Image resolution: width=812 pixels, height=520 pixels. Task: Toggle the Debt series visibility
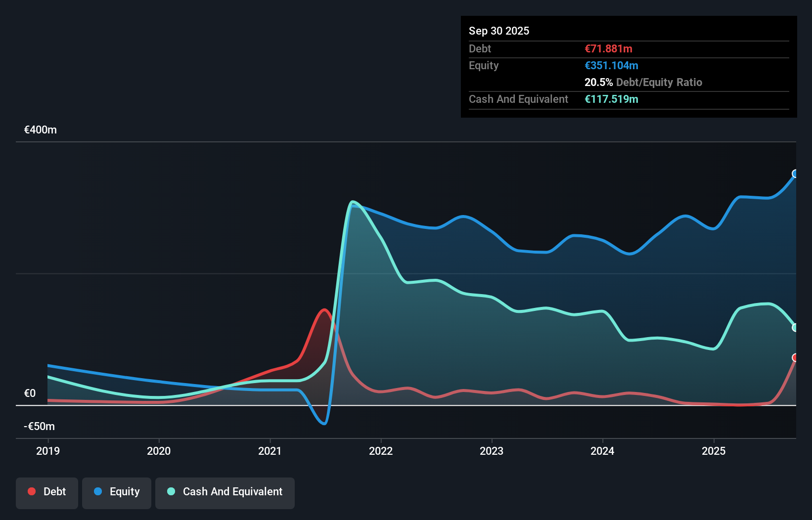click(x=47, y=492)
